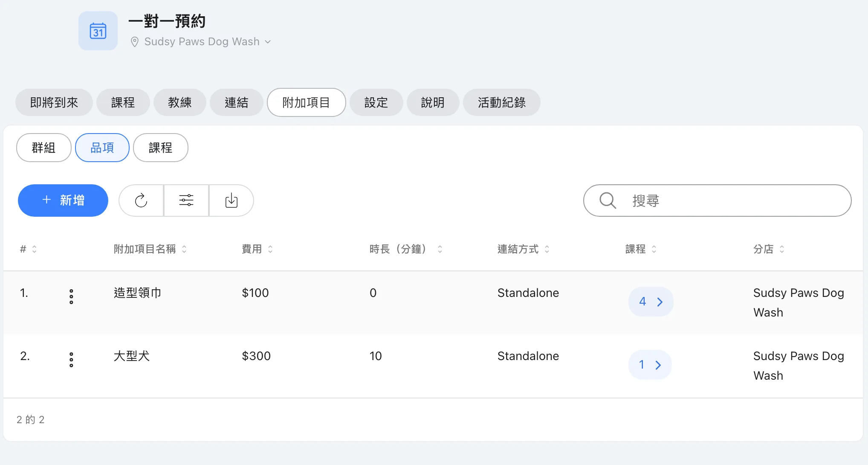The image size is (868, 465).
Task: Open the top 課程 tab next to 即將到來
Action: (x=123, y=102)
